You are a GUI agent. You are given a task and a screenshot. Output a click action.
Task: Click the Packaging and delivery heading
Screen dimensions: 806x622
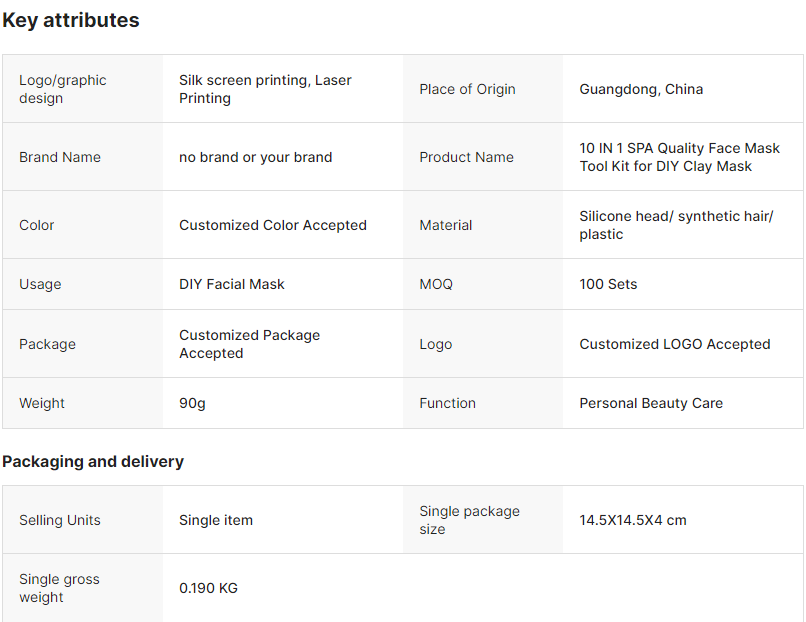(x=93, y=461)
